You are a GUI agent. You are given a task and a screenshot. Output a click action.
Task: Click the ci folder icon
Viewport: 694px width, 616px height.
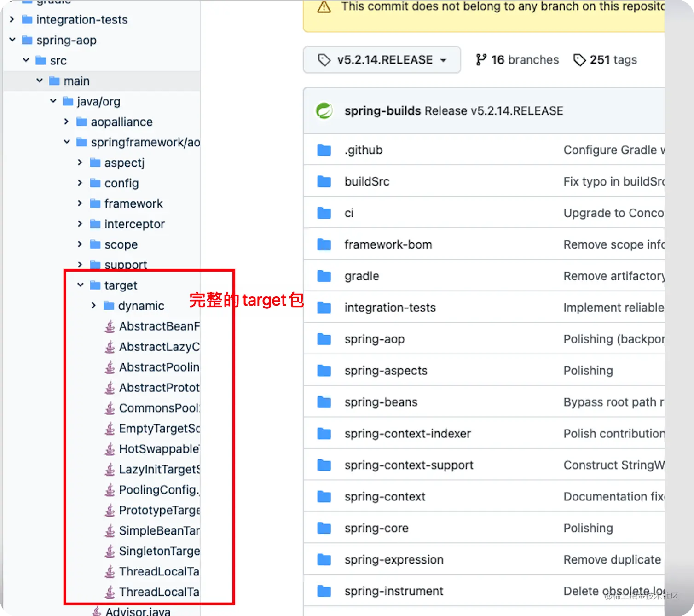coord(324,213)
